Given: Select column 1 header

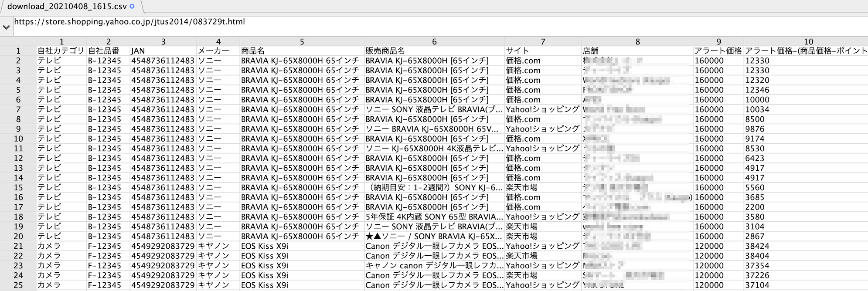Looking at the screenshot, I should (61, 41).
